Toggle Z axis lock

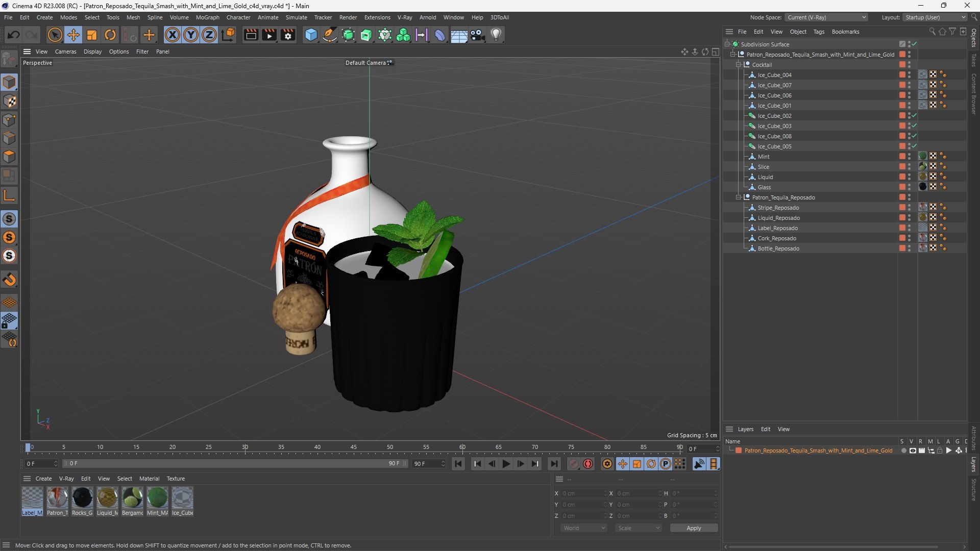point(209,35)
